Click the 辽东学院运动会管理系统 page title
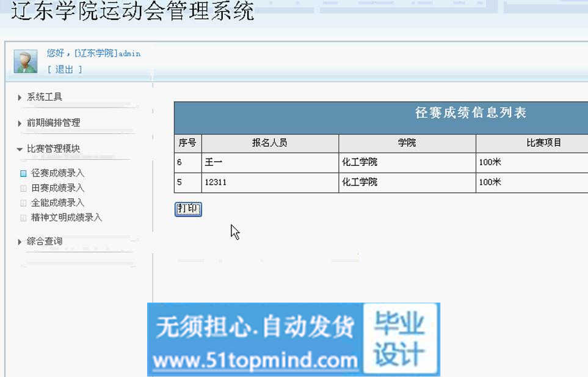Image resolution: width=588 pixels, height=377 pixels. click(132, 10)
